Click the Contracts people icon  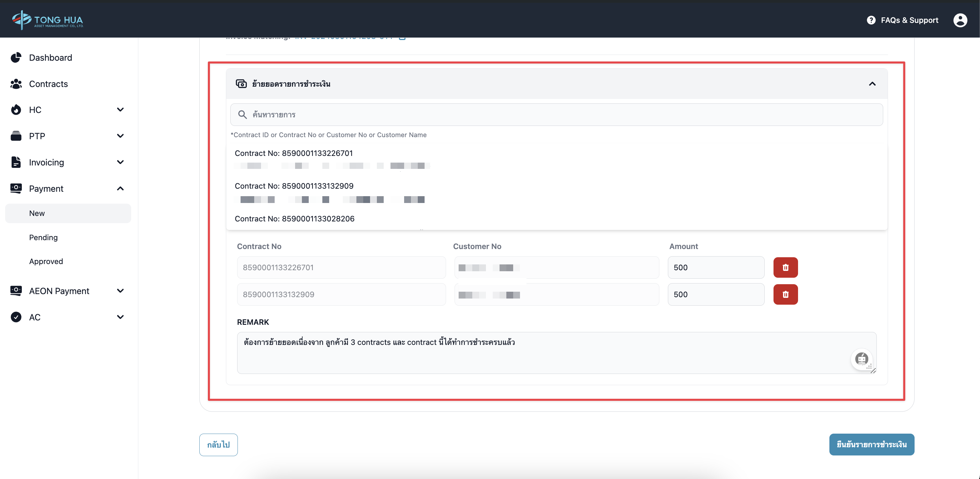tap(16, 84)
